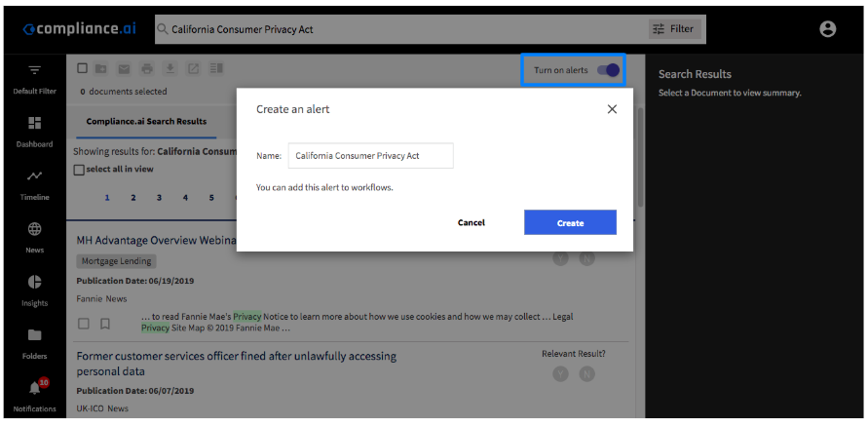The height and width of the screenshot is (426, 868).
Task: Click the Mortgage Lending tag
Action: pyautogui.click(x=116, y=261)
